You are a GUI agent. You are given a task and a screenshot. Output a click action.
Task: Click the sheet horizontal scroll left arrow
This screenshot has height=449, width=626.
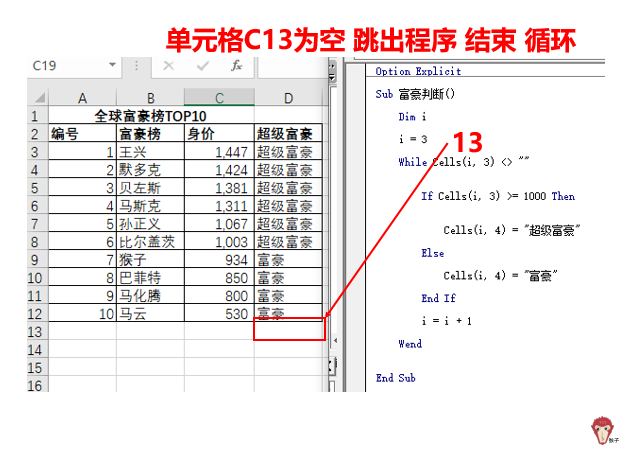point(335,340)
